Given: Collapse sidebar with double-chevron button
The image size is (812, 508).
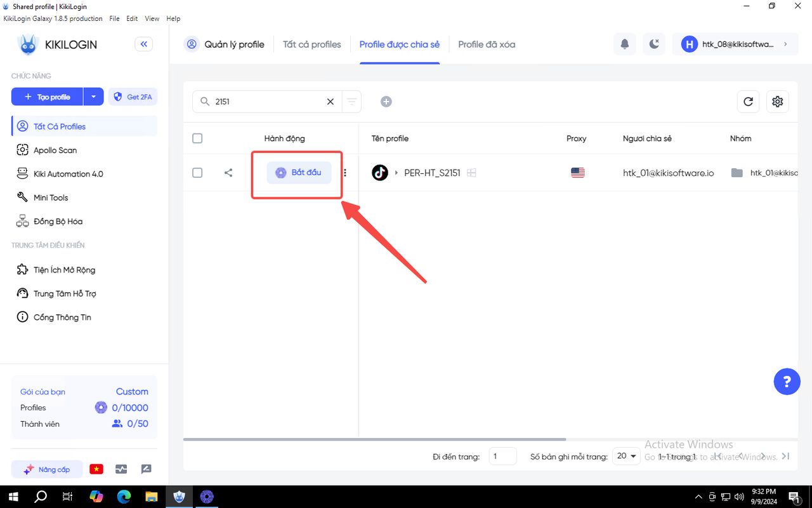Looking at the screenshot, I should 143,44.
